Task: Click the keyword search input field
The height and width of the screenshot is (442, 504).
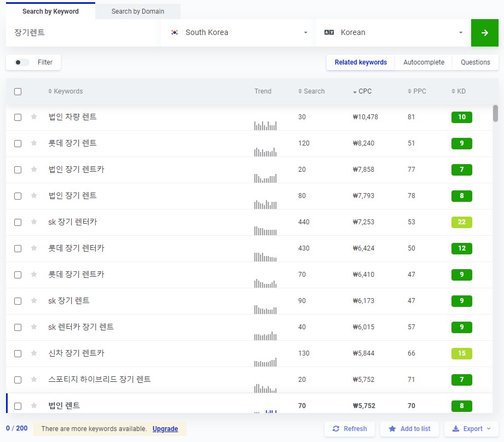Action: (82, 32)
